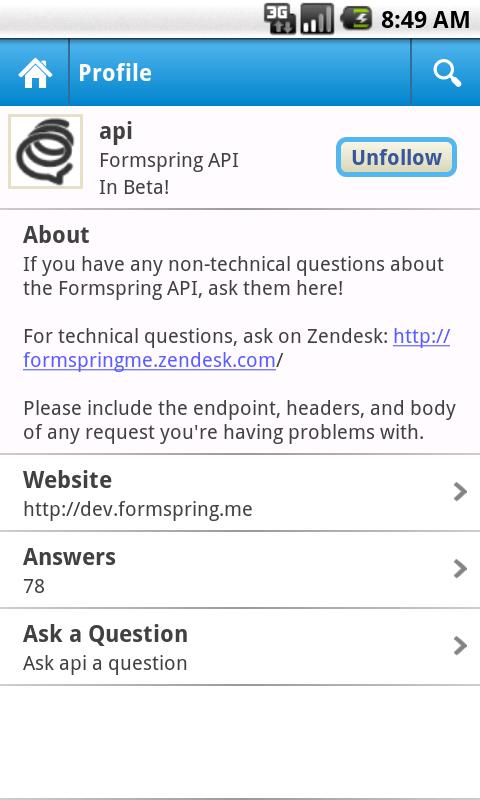Expand the Ask a Question chevron
Viewport: 480px width, 800px height.
point(460,646)
